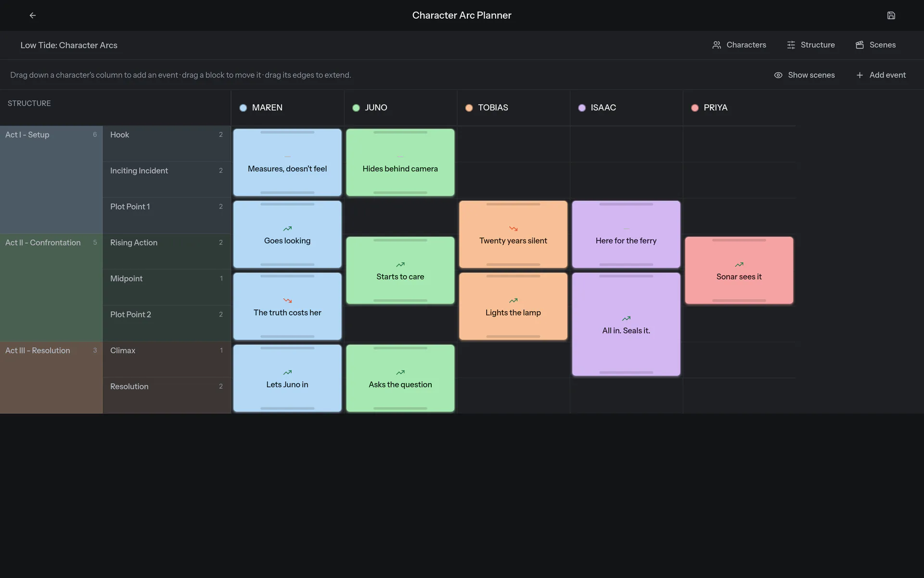Click the rising trend icon on 'Goes looking'
The image size is (924, 578).
click(287, 229)
